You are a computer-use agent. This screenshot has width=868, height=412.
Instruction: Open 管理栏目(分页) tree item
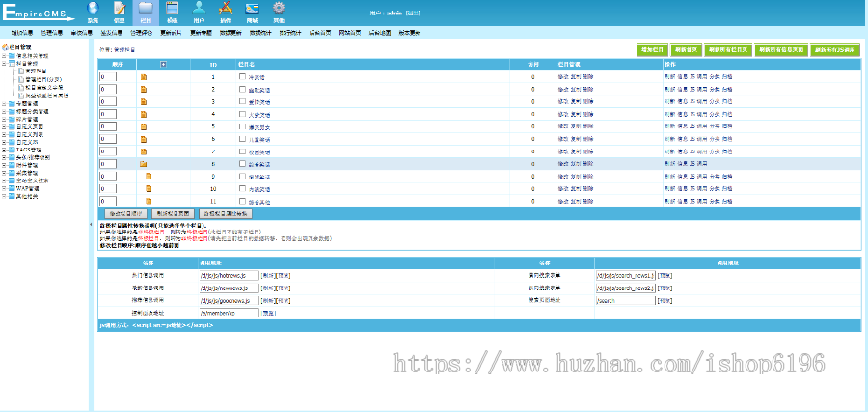(x=43, y=79)
